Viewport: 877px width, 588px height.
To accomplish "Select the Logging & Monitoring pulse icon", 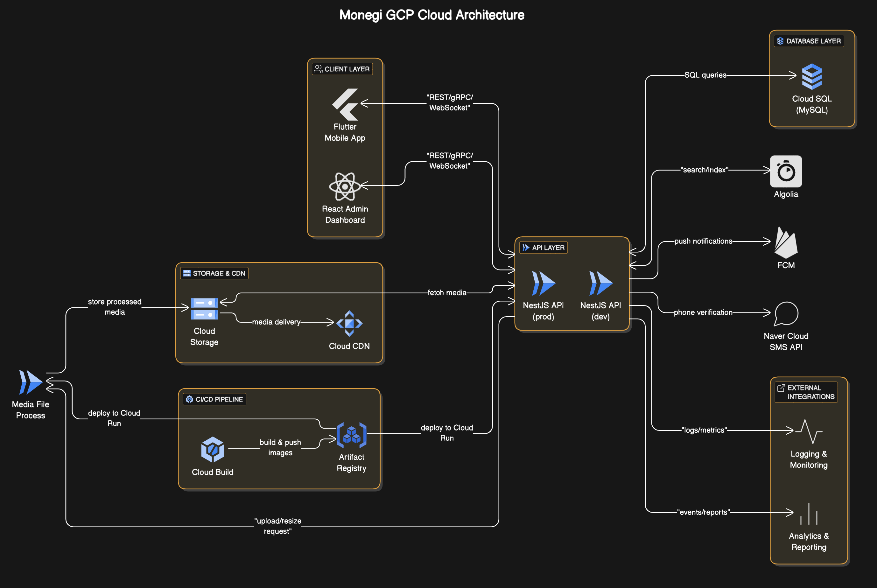I will coord(809,431).
